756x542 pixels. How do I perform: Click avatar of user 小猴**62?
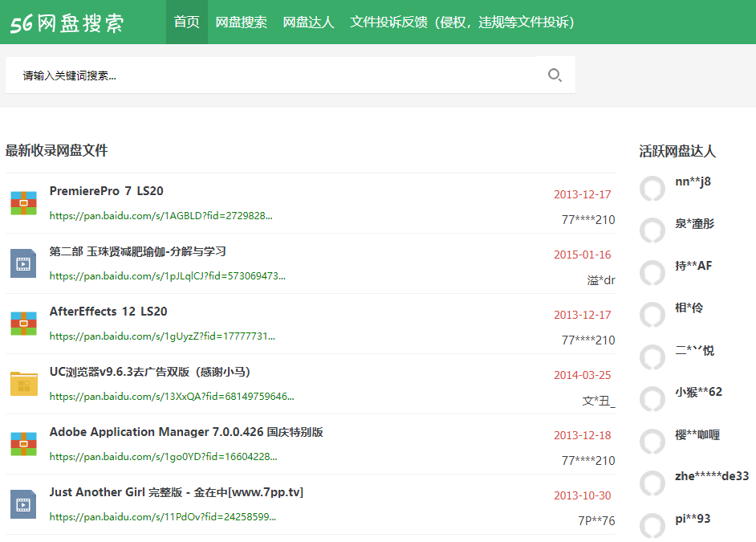click(652, 399)
